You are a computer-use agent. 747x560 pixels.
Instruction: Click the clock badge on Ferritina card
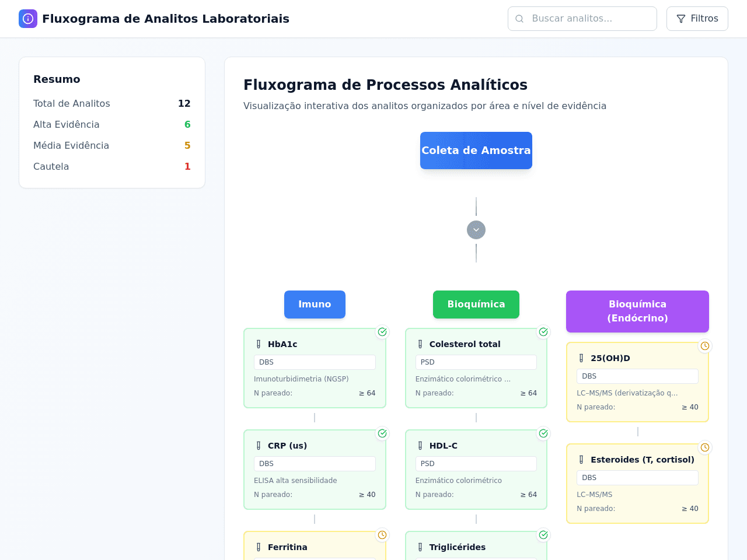(x=382, y=535)
